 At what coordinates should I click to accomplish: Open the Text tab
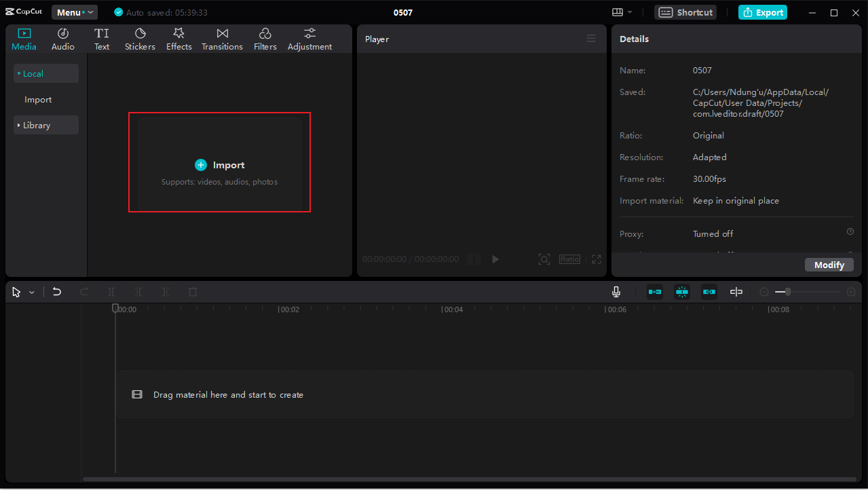tap(102, 39)
